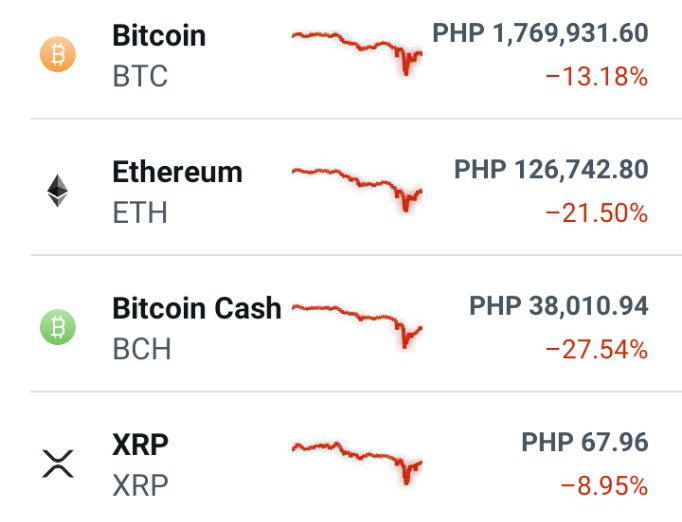
Task: Click the ETH ticker symbol
Action: [x=140, y=213]
